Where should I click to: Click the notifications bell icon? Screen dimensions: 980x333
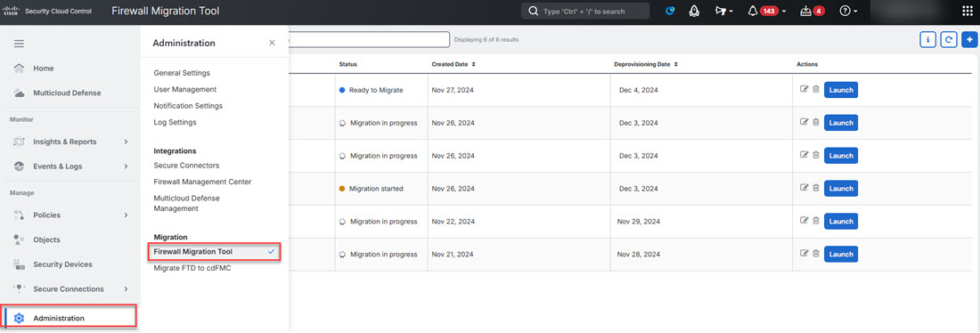point(753,12)
